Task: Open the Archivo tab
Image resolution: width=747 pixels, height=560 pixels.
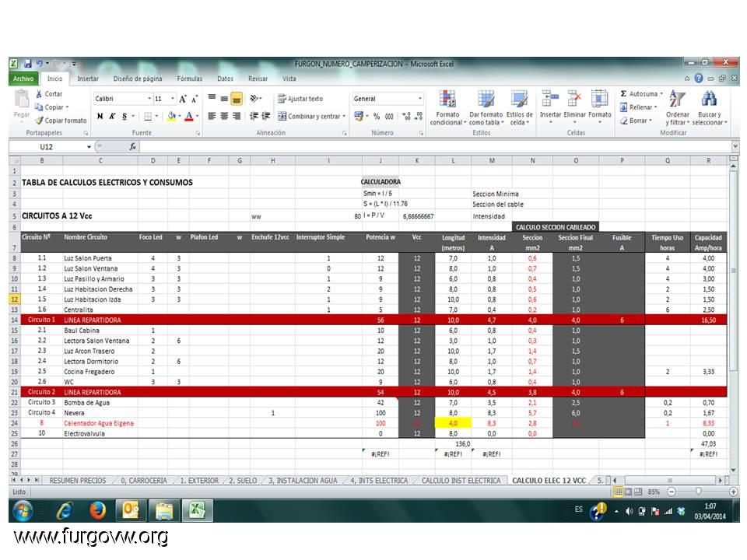Action: coord(23,79)
